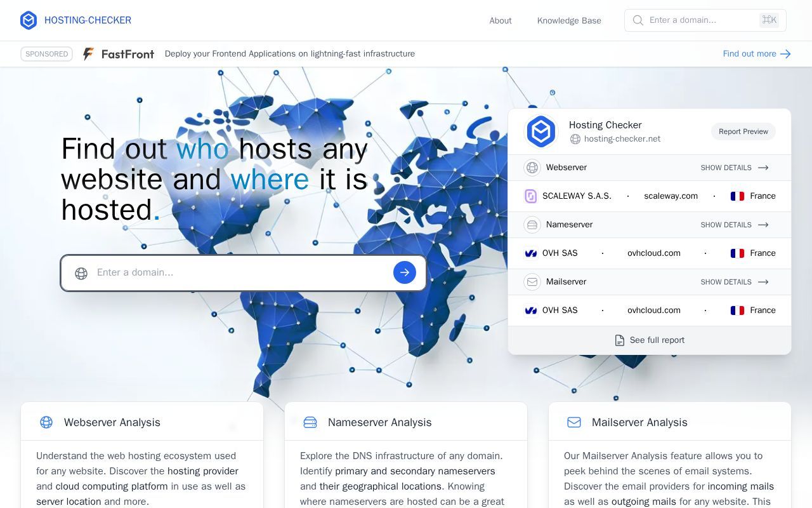Click the FastFront tagline text
This screenshot has width=812, height=508.
(x=290, y=54)
